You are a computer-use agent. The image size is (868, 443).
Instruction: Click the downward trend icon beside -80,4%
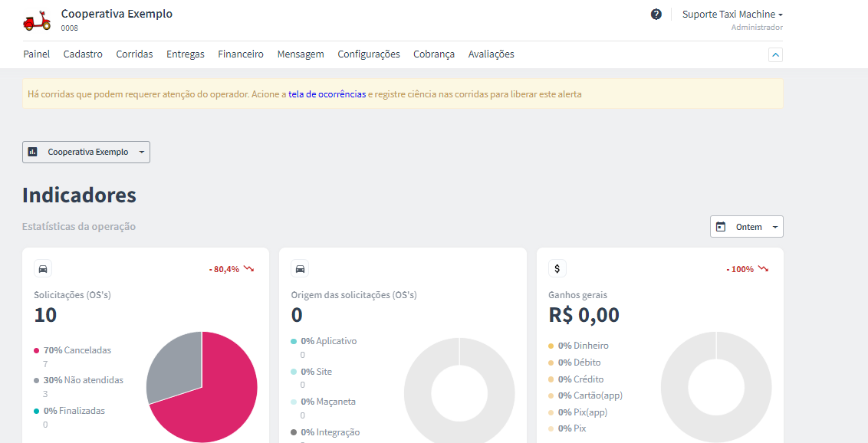coord(248,269)
